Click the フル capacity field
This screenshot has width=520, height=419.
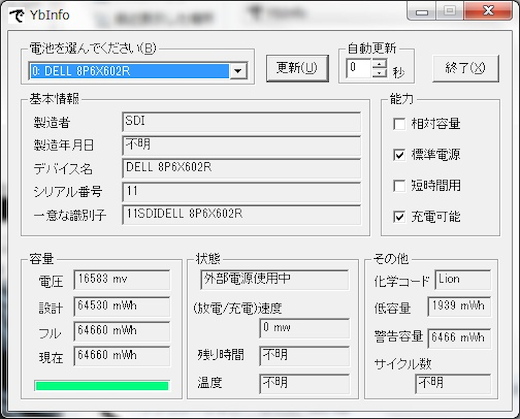(122, 331)
